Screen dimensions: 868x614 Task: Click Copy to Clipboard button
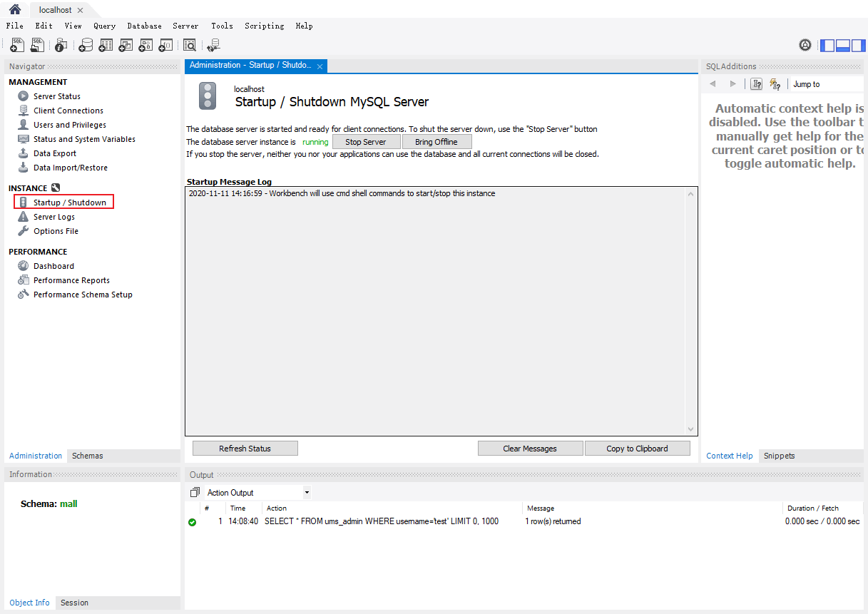click(638, 449)
